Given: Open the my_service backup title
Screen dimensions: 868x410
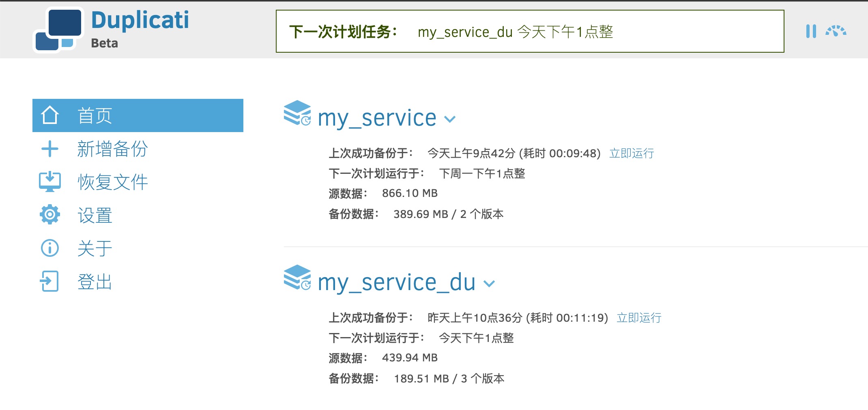Looking at the screenshot, I should (x=377, y=118).
